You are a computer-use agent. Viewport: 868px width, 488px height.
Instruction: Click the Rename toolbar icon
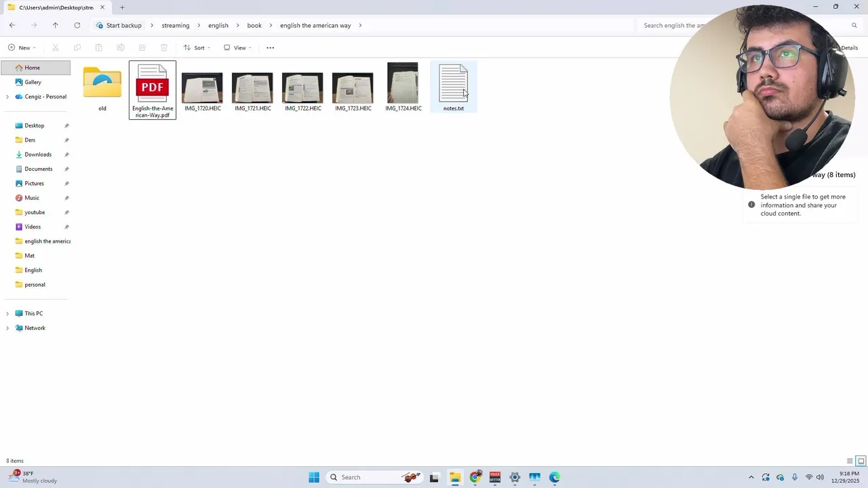[x=121, y=47]
